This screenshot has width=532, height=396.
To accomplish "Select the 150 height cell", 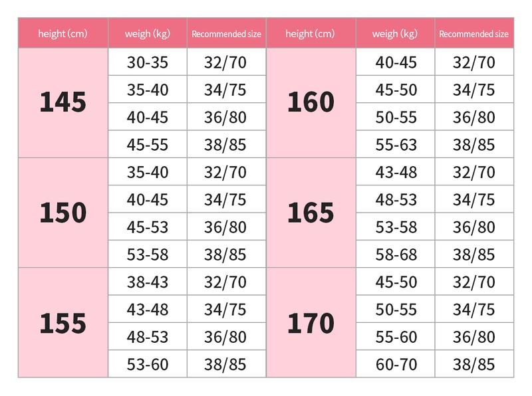I will pyautogui.click(x=63, y=213).
